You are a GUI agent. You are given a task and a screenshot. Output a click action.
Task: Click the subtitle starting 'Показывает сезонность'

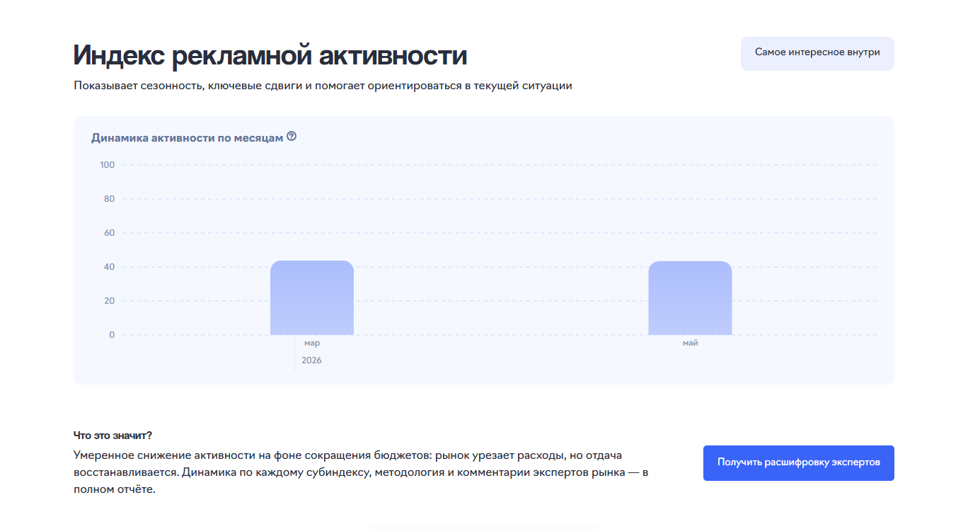[323, 86]
